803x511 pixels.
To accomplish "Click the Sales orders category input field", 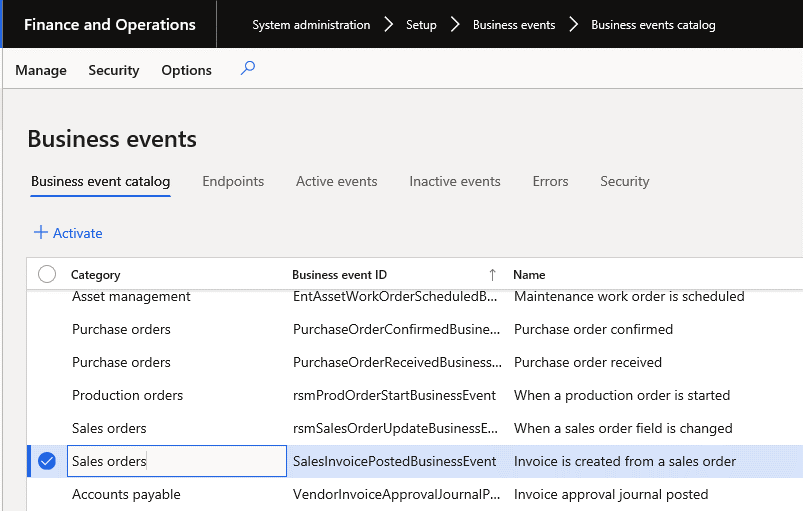I will click(x=176, y=461).
